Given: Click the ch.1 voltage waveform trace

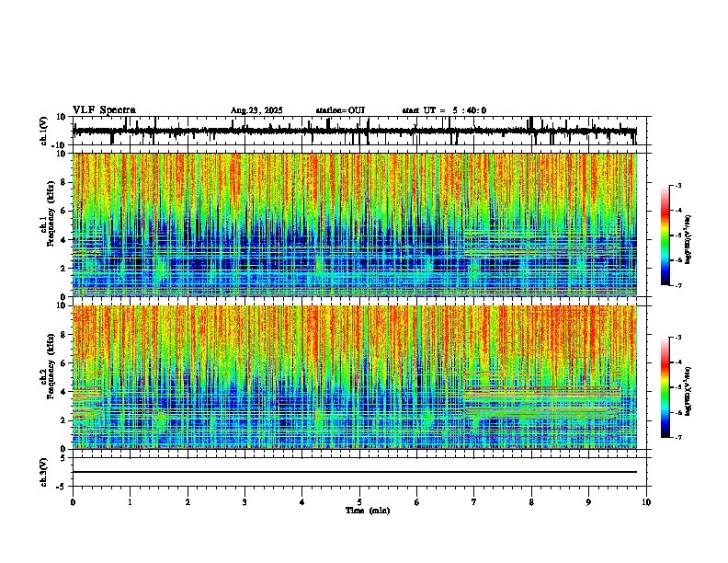Looking at the screenshot, I should coord(354,132).
